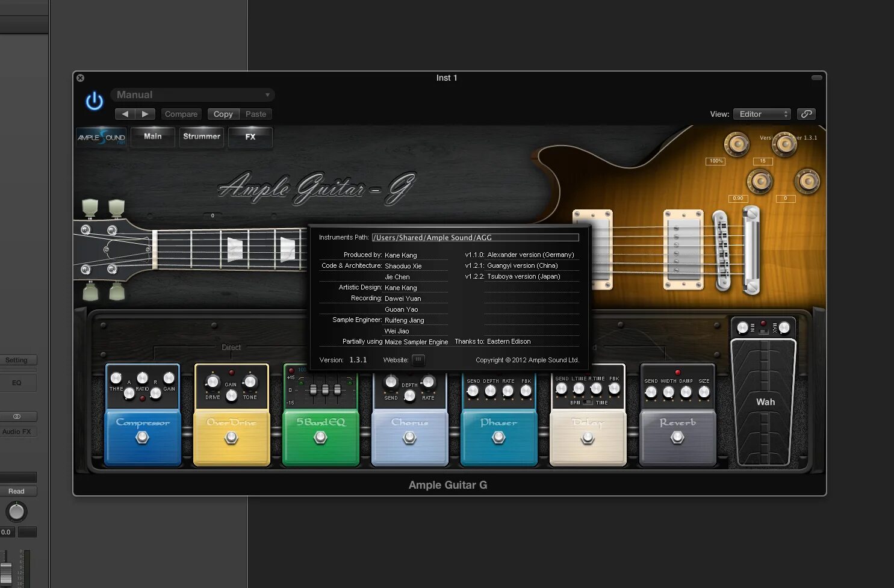The height and width of the screenshot is (588, 894).
Task: Click the Reverb SIZE knob
Action: 704,392
